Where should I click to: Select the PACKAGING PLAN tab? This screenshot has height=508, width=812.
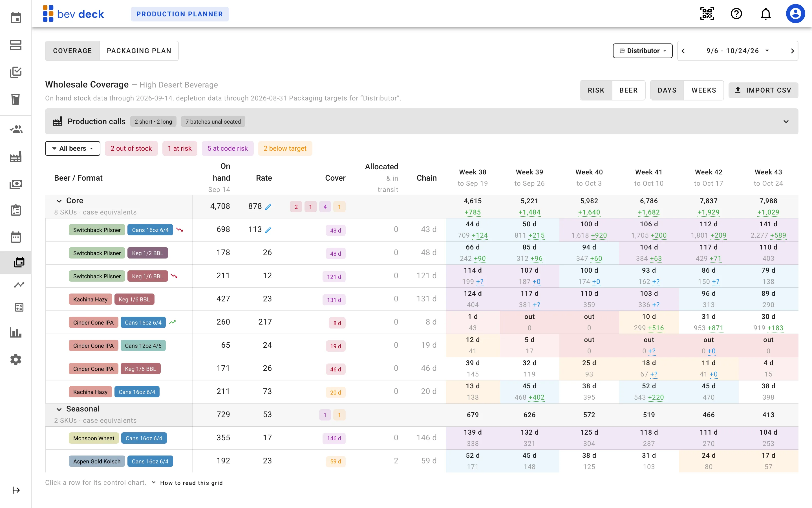(139, 51)
